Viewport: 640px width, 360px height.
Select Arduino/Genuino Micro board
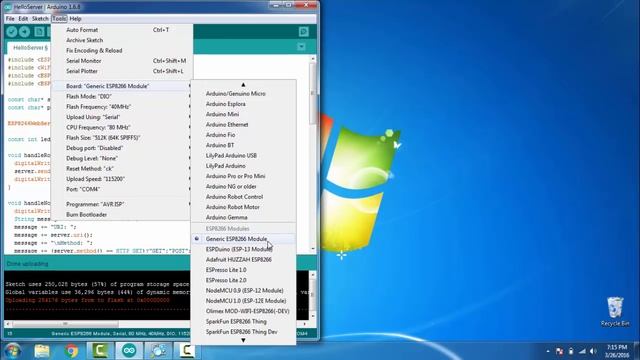click(x=243, y=93)
